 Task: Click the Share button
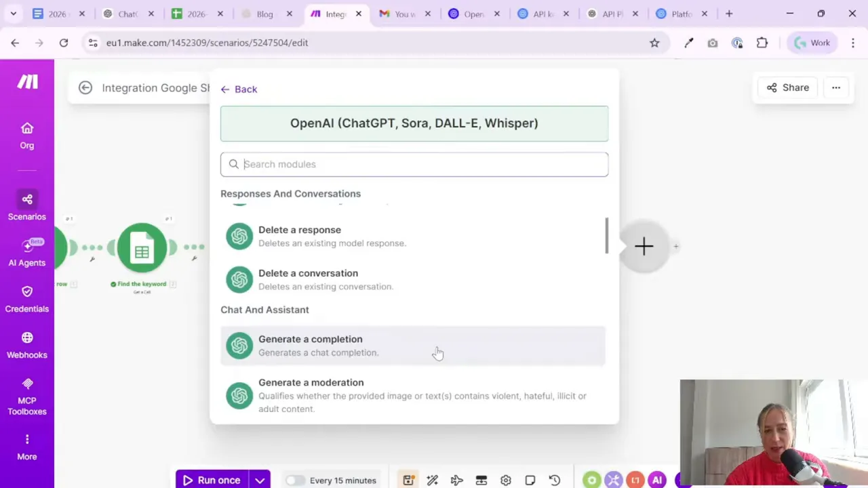click(x=788, y=87)
